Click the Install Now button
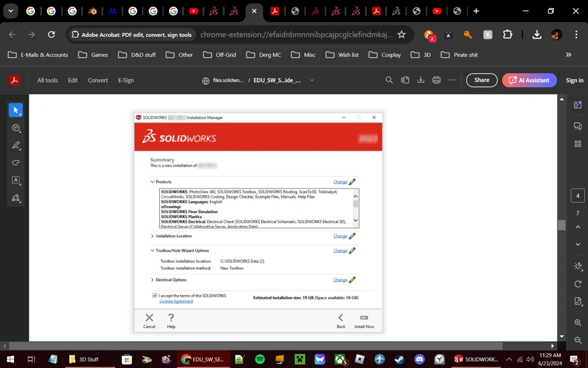The height and width of the screenshot is (368, 588). (x=364, y=321)
